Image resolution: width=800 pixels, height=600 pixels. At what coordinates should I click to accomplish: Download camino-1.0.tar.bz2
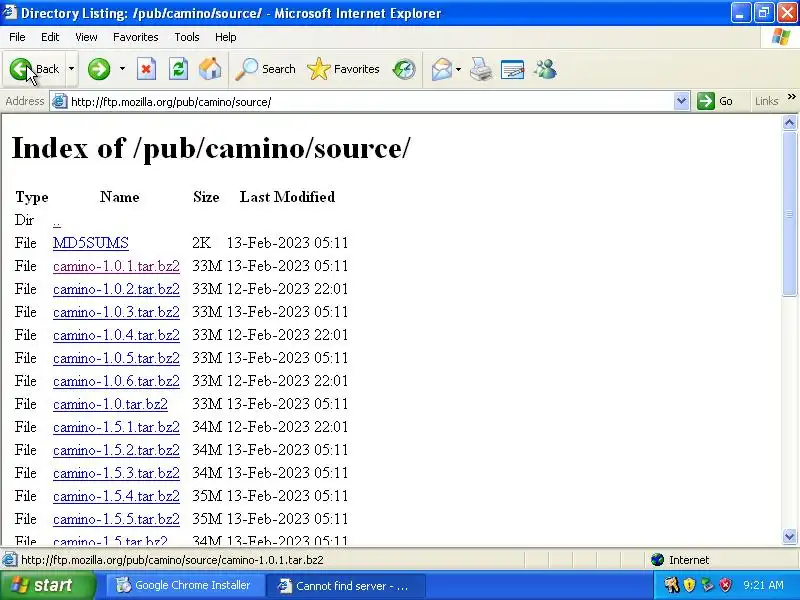tap(110, 404)
